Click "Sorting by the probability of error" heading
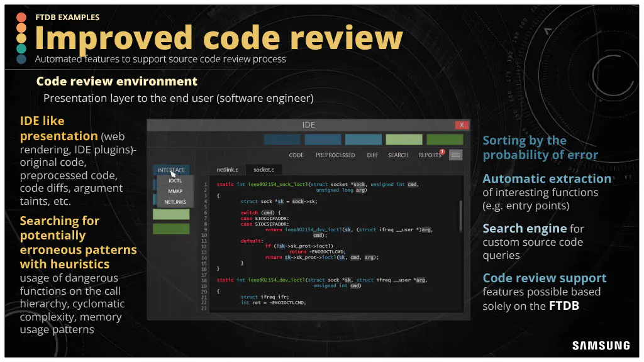The image size is (644, 362). (x=540, y=147)
